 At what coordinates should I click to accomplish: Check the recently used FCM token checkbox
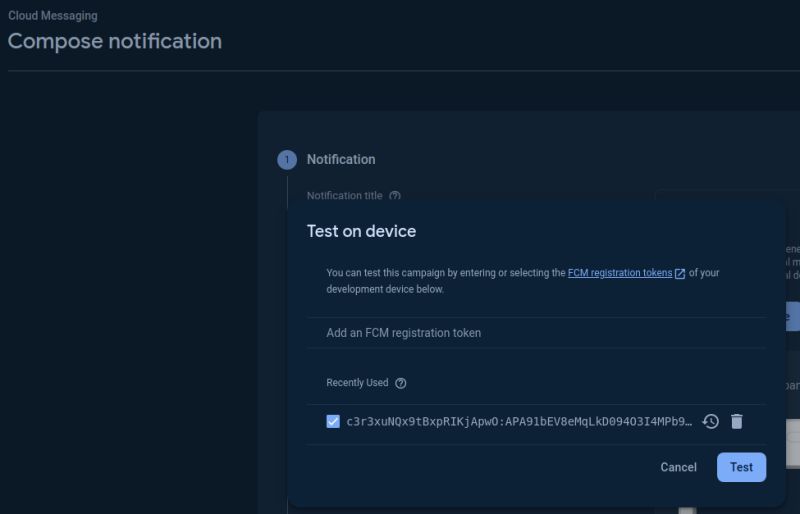pyautogui.click(x=333, y=422)
